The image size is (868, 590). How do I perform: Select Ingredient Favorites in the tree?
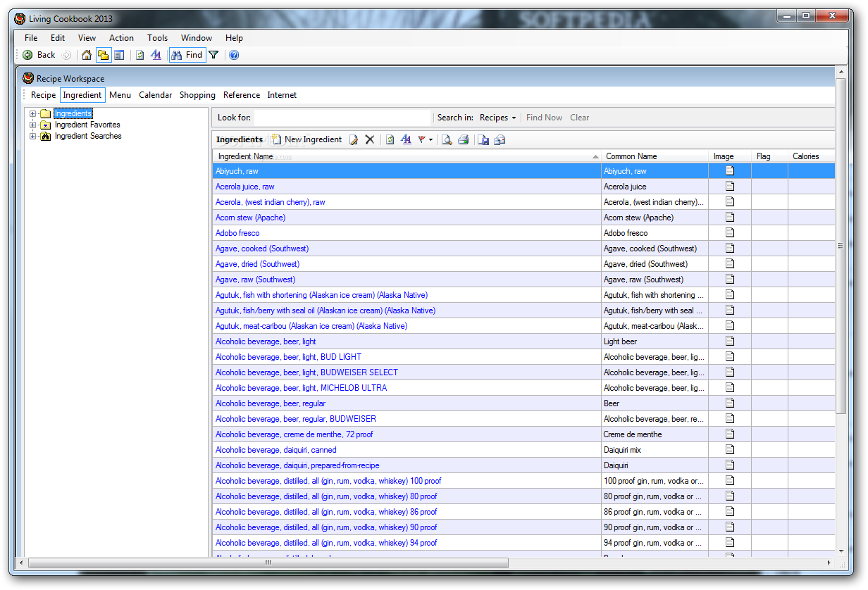coord(87,125)
